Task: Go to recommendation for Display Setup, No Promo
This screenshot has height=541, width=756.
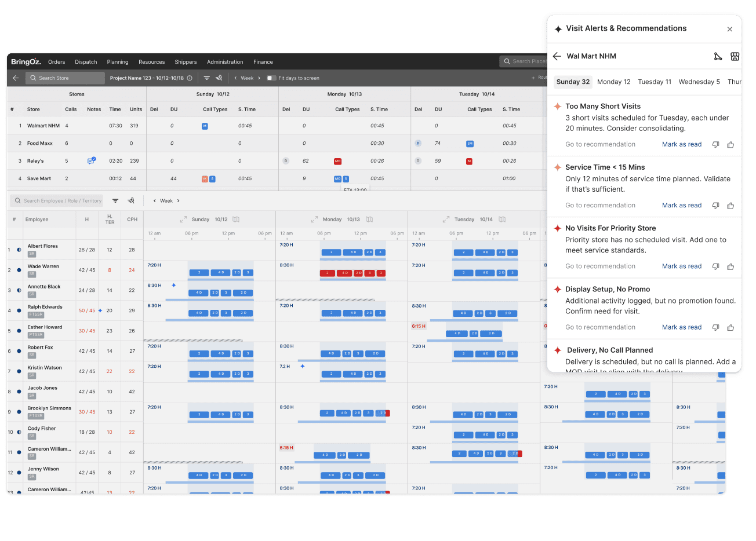Action: pyautogui.click(x=601, y=327)
